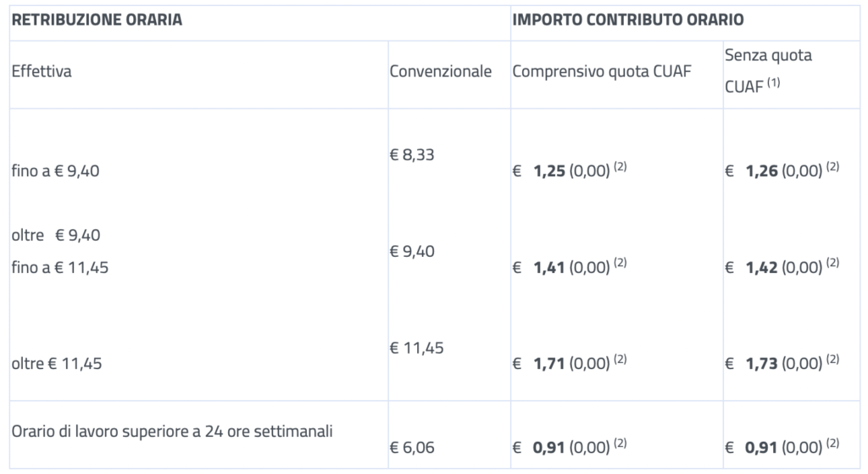This screenshot has width=868, height=474.
Task: Select the Effettiva column label
Action: click(42, 71)
